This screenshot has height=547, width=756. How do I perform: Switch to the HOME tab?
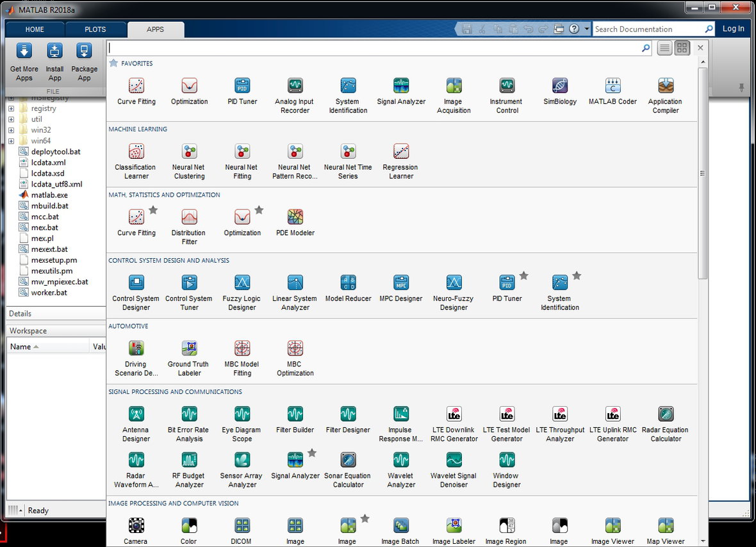(35, 29)
